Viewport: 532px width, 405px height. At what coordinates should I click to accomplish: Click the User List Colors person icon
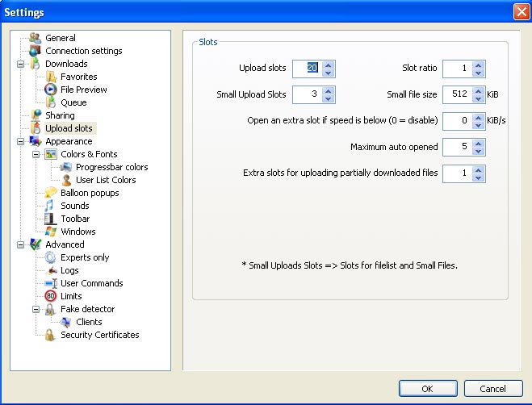[x=66, y=180]
